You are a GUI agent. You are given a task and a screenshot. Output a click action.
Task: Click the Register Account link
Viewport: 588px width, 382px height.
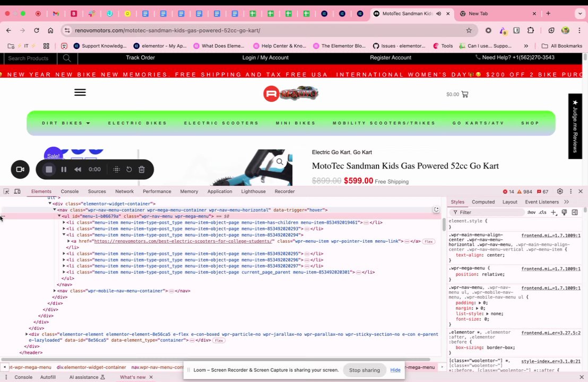(x=391, y=58)
